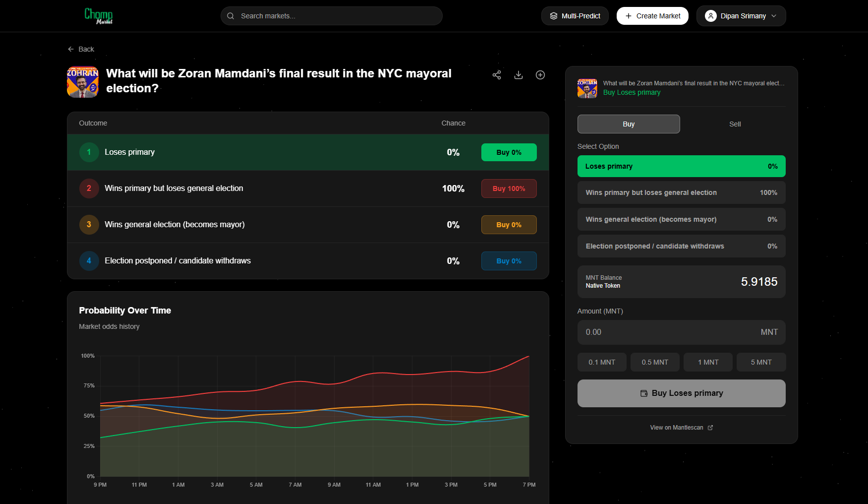Viewport: 868px width, 504px height.
Task: Click the back arrow icon
Action: click(71, 49)
